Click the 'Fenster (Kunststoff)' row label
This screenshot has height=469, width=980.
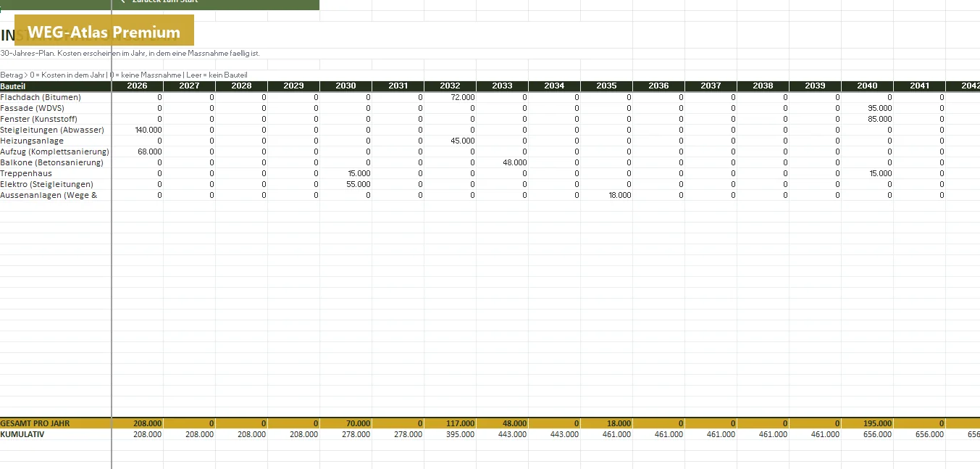pyautogui.click(x=38, y=119)
